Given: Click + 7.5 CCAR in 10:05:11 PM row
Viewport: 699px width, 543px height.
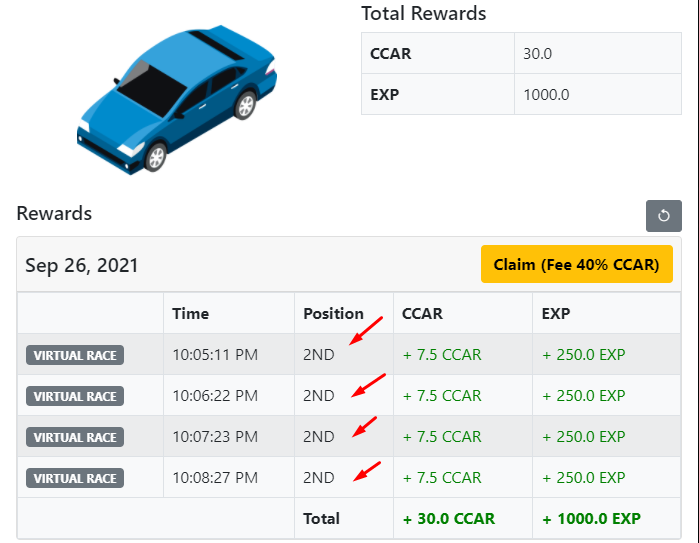Looking at the screenshot, I should [442, 355].
